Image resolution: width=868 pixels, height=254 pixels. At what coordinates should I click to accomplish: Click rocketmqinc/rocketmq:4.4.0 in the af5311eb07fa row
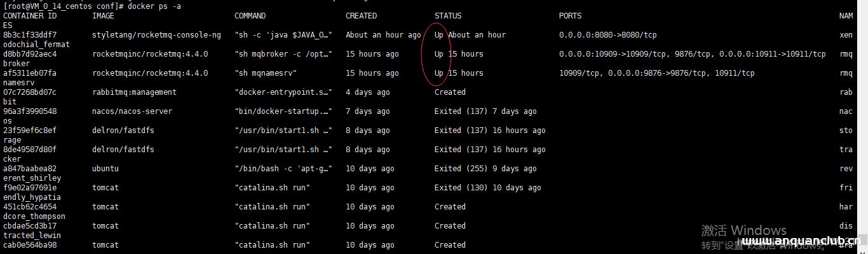[x=150, y=73]
